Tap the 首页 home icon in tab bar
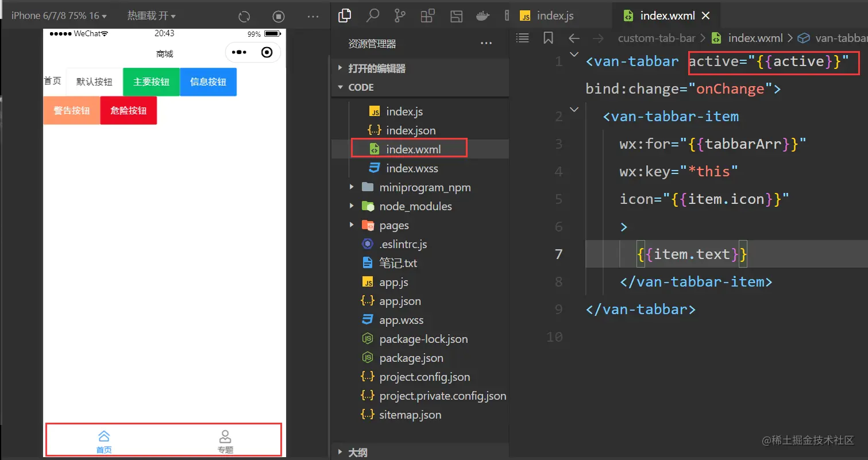Image resolution: width=868 pixels, height=460 pixels. (x=104, y=436)
